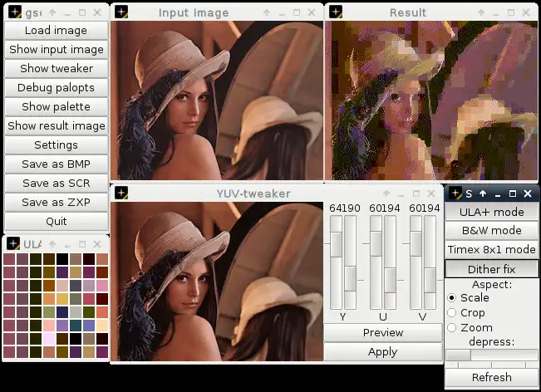
Task: Click the depress slider in the settings window
Action: 492,355
